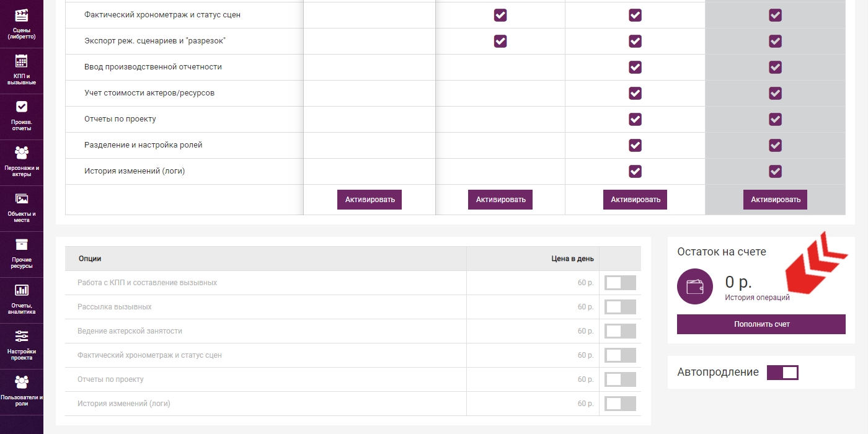Click Активировать under the column without checkmarks
The image size is (868, 434).
pyautogui.click(x=370, y=200)
